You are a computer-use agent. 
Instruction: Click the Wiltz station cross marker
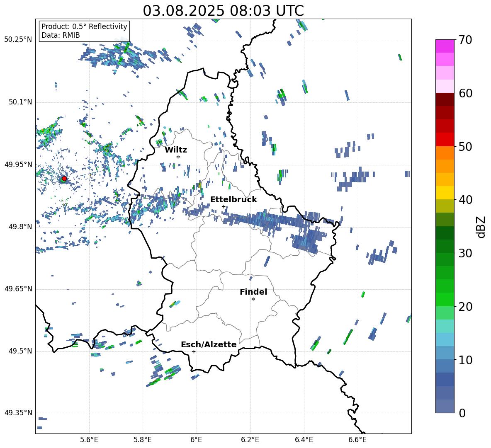(178, 157)
